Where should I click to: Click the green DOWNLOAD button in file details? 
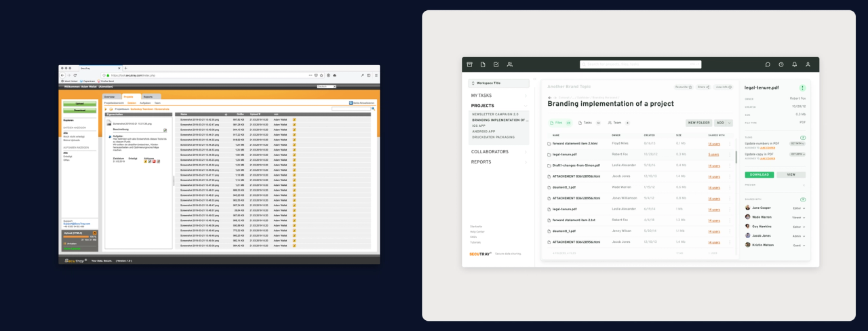pos(759,174)
